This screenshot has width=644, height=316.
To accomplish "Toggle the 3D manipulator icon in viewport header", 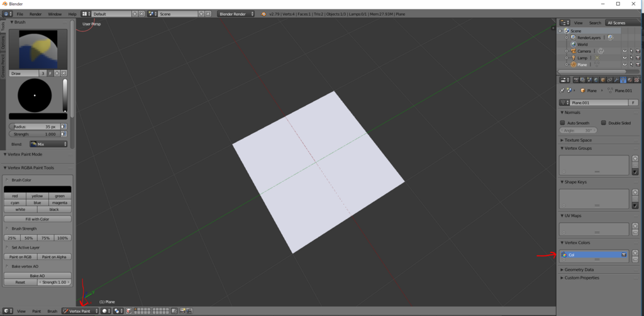I will point(129,311).
